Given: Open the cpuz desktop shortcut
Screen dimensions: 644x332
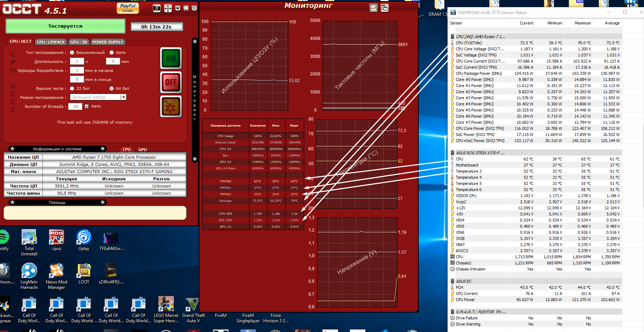Looking at the screenshot, I should coord(57,240).
